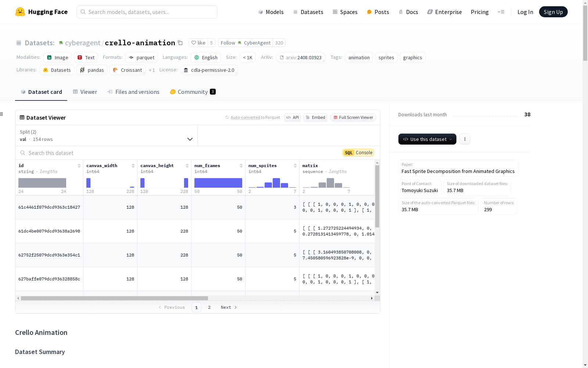This screenshot has height=368, width=588.
Task: Sort the table by the num_frames column
Action: coord(241,166)
